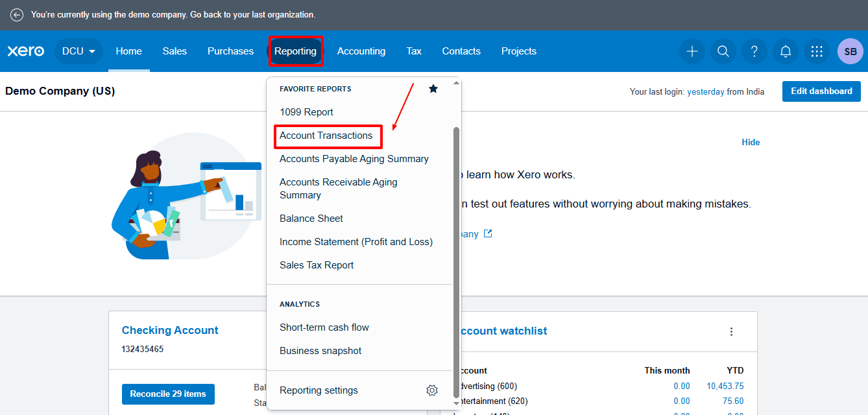Click the Reporting settings gear icon
The image size is (868, 415).
click(432, 390)
